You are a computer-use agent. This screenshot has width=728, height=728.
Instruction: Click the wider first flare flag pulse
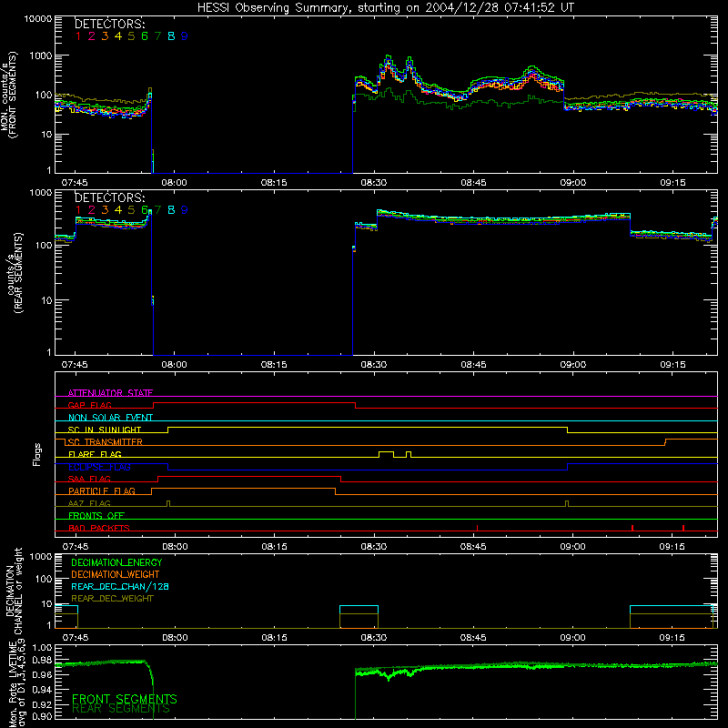(x=386, y=454)
